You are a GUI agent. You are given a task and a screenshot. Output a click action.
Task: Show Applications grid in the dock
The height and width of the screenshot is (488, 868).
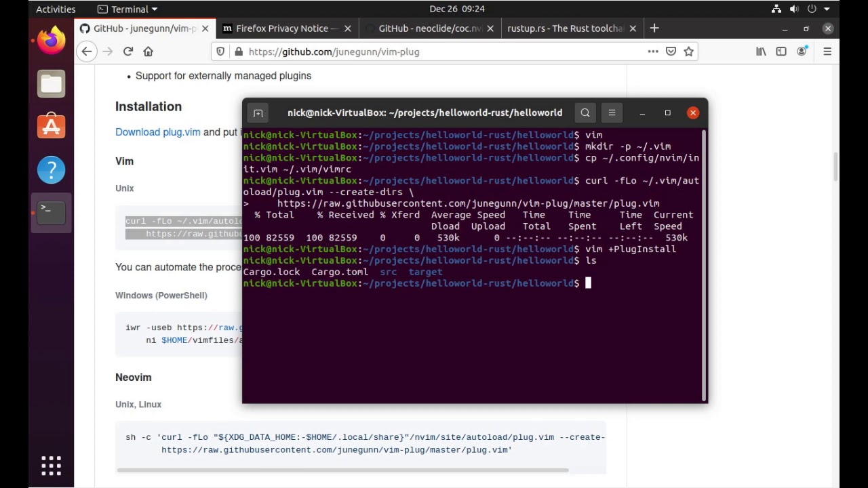(x=52, y=465)
